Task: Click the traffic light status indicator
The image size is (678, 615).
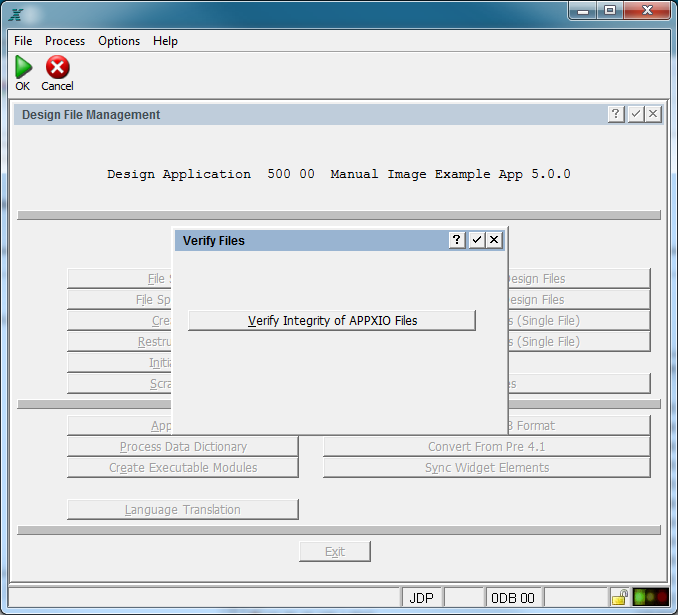Action: pos(650,597)
